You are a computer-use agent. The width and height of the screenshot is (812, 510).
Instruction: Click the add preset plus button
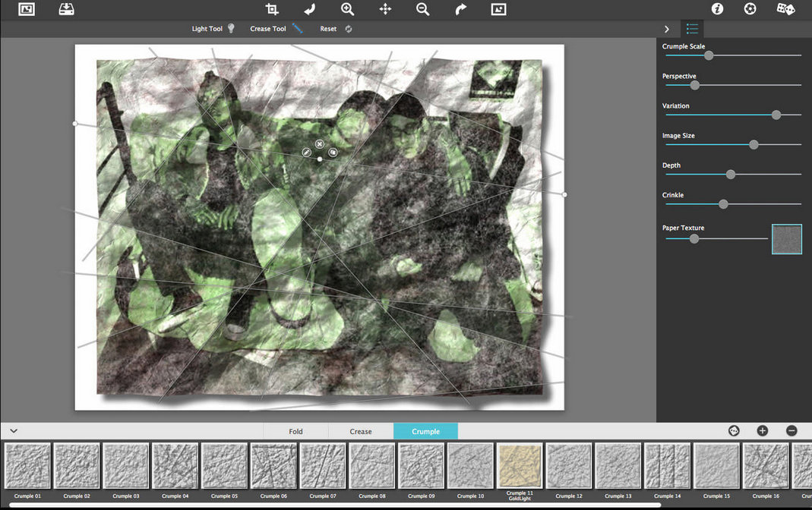click(763, 431)
